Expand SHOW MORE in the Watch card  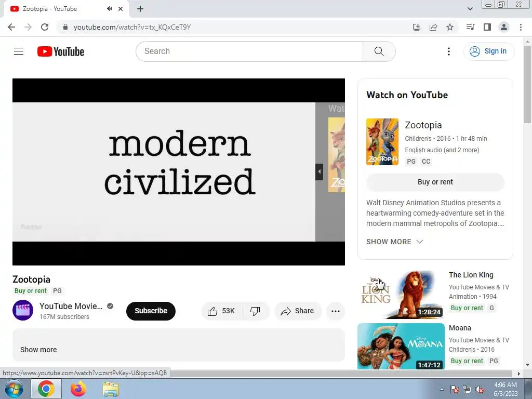click(395, 242)
